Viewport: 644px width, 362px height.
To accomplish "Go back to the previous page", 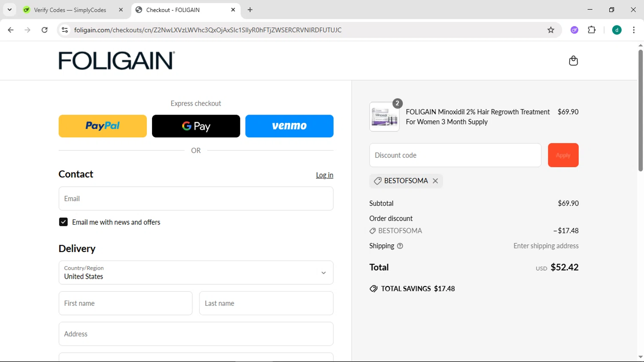I will click(x=11, y=30).
